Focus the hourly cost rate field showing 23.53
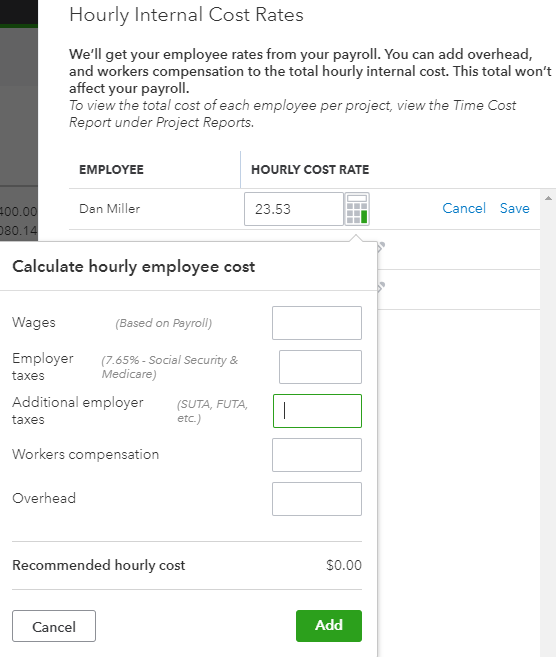This screenshot has height=657, width=556. [x=294, y=209]
